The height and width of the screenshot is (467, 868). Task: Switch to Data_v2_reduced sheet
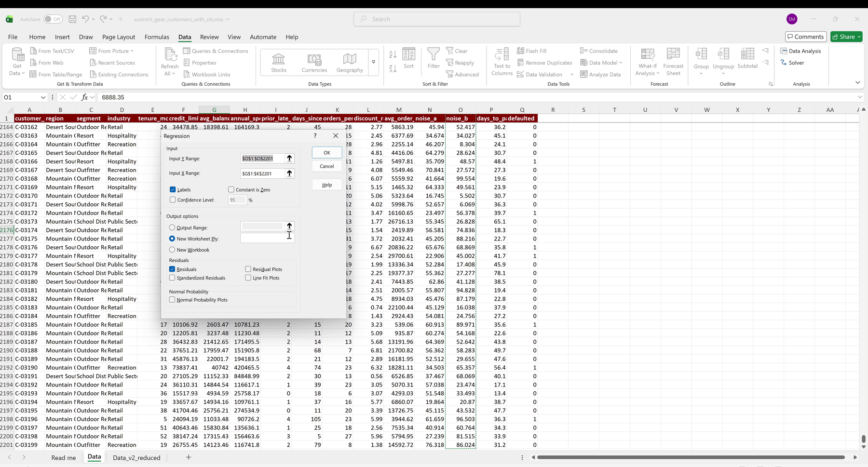pyautogui.click(x=136, y=457)
